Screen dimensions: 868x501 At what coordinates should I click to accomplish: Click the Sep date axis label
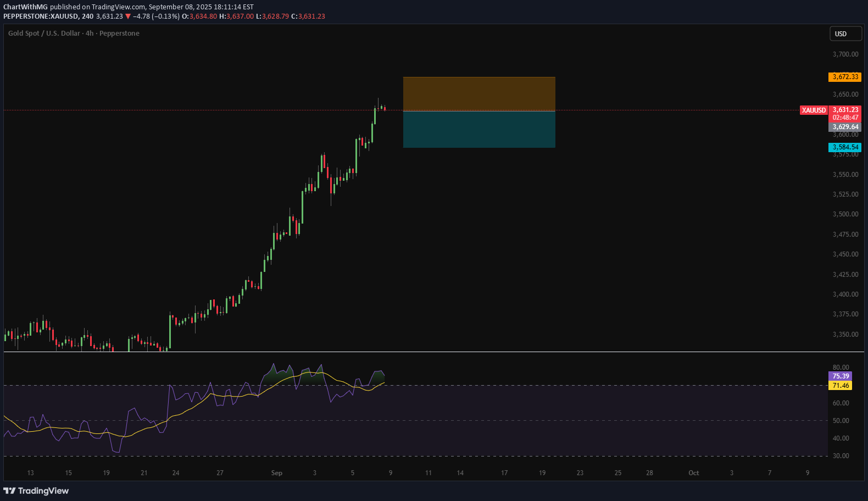[x=277, y=473]
